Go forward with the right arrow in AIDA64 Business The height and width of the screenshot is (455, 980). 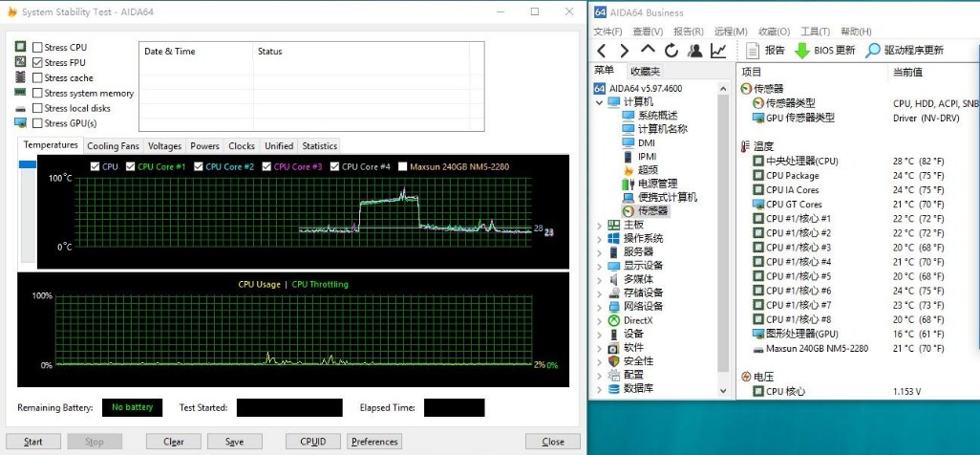pyautogui.click(x=624, y=51)
